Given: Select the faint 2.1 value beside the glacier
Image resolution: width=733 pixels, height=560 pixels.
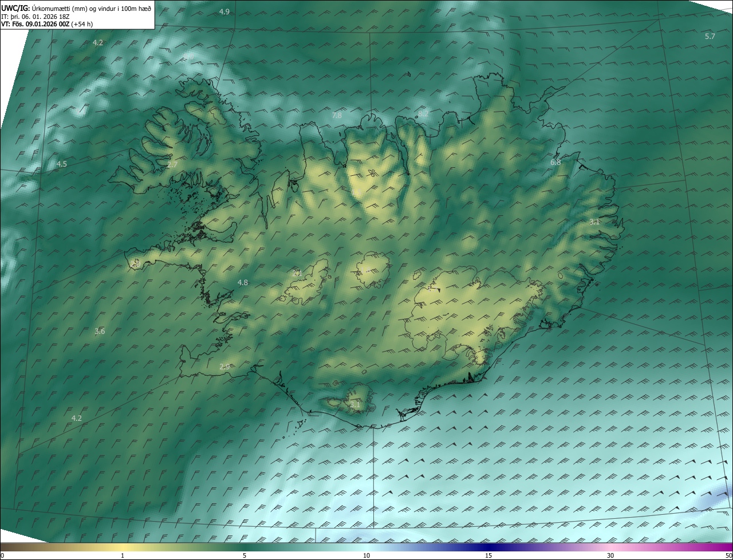Looking at the screenshot, I should (297, 273).
